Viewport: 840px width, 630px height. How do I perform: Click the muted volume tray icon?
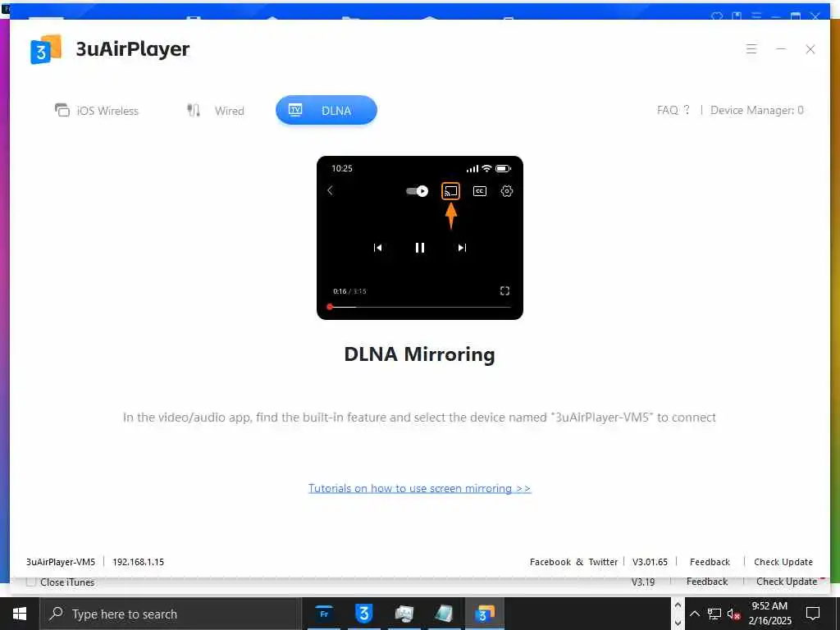733,614
